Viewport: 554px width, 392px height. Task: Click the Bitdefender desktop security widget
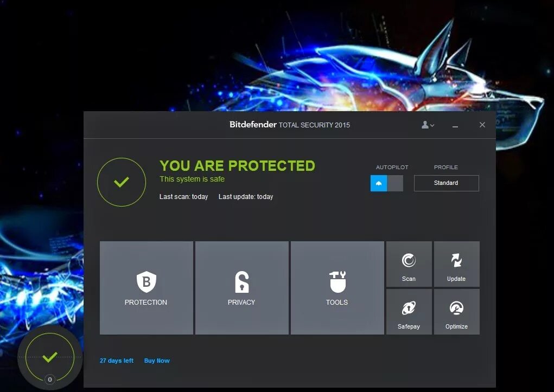pyautogui.click(x=50, y=357)
